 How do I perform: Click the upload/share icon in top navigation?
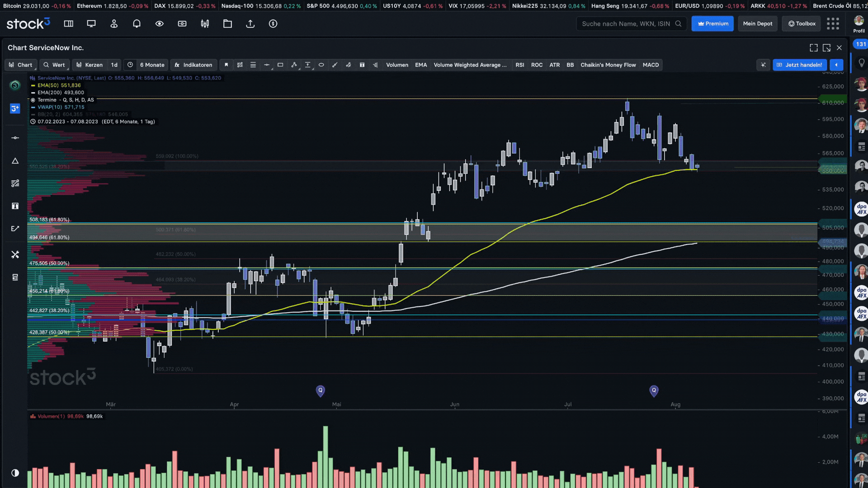(x=250, y=23)
